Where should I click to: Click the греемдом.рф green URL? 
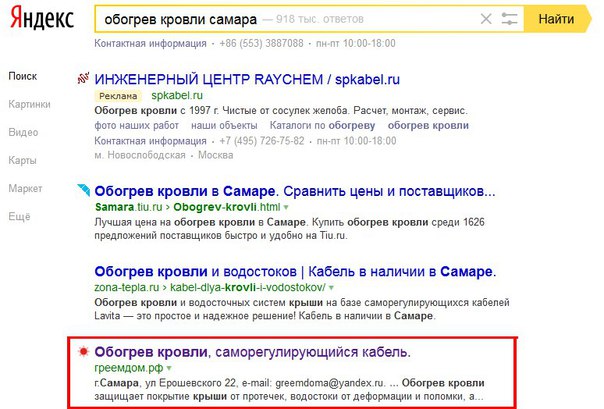[x=129, y=368]
